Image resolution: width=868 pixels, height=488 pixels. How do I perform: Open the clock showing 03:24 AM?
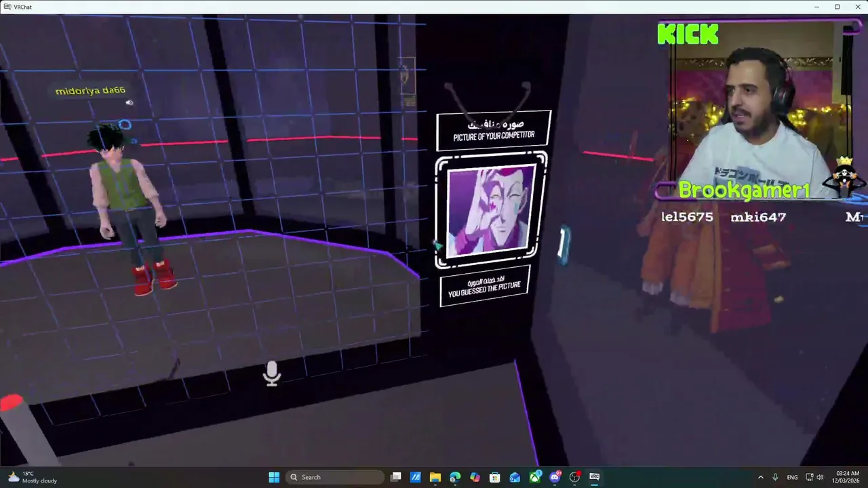pyautogui.click(x=848, y=477)
